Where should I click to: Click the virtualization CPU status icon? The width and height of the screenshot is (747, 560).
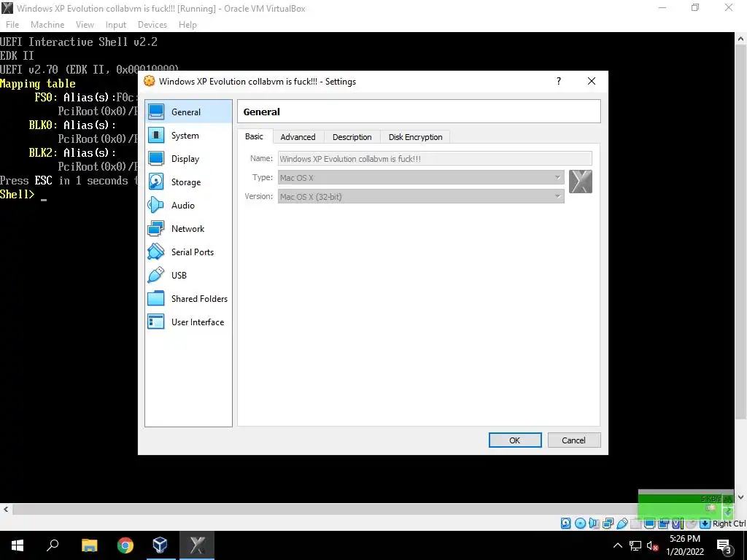pos(677,524)
